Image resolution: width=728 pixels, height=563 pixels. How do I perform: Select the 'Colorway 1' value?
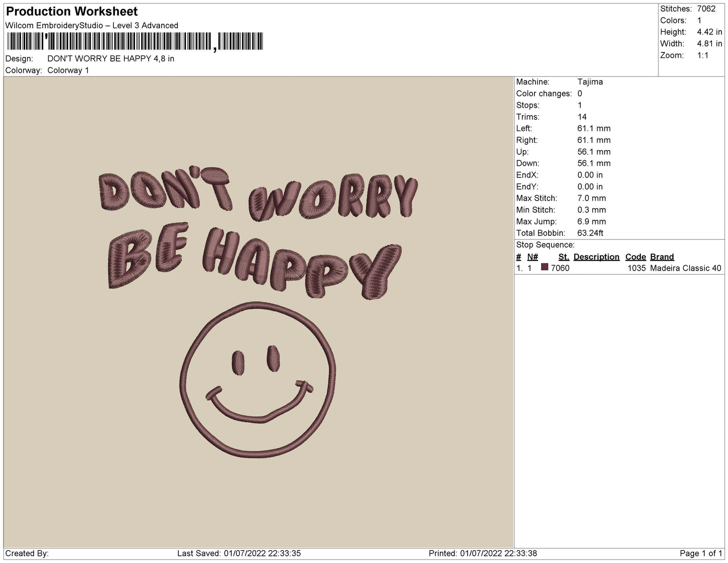(x=68, y=70)
